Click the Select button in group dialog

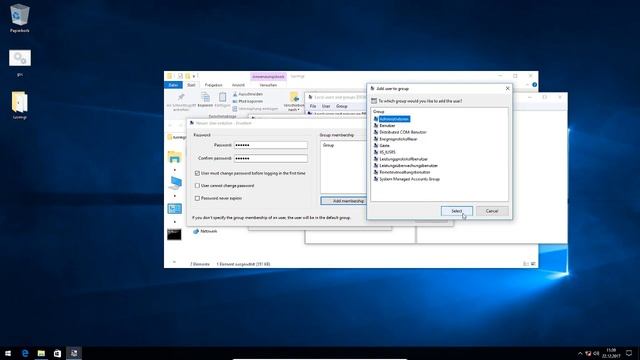click(x=457, y=211)
